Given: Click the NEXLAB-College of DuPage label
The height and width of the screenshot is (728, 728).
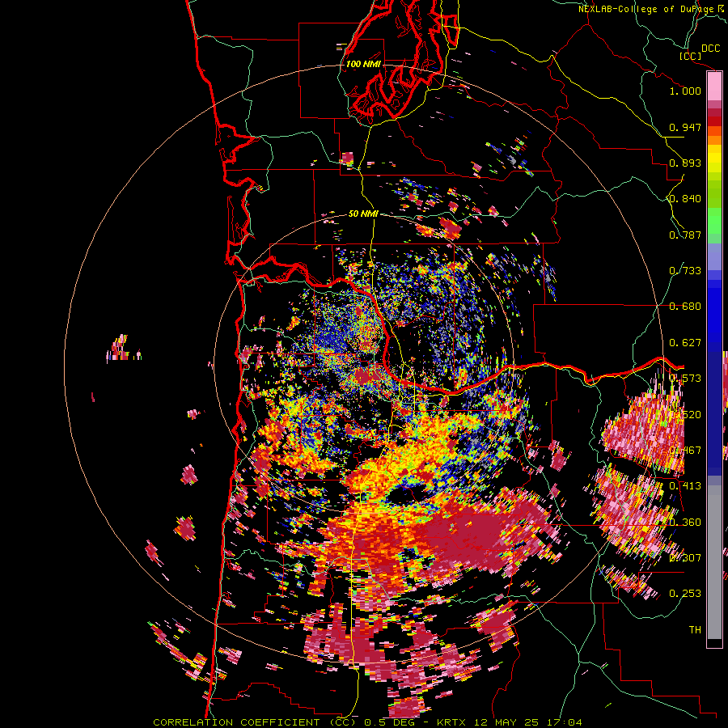Looking at the screenshot, I should click(645, 9).
